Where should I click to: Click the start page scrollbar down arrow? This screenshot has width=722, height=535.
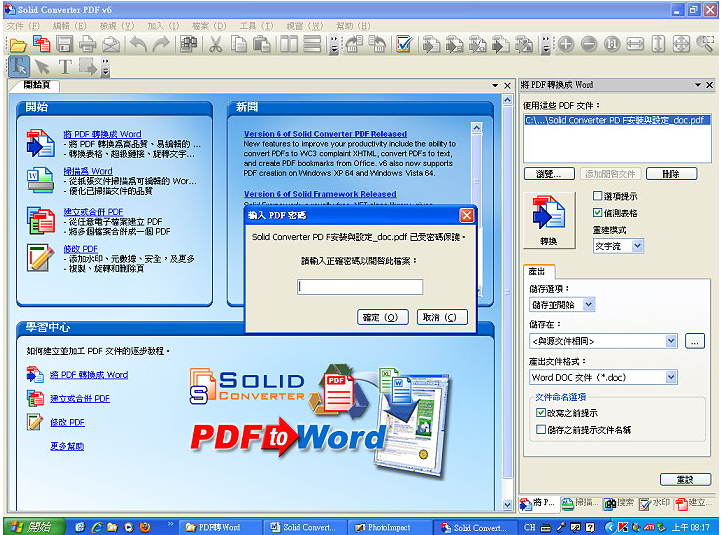tap(507, 505)
